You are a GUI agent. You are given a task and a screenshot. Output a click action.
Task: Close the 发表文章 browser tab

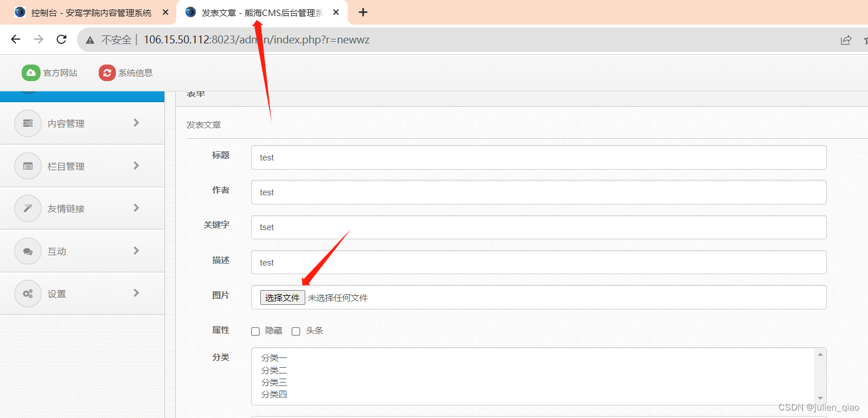click(x=336, y=12)
